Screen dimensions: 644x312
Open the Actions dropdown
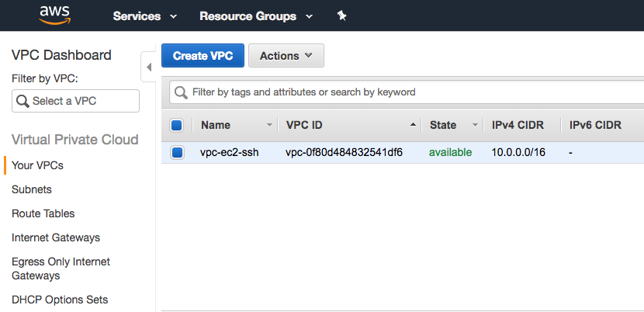pos(286,56)
